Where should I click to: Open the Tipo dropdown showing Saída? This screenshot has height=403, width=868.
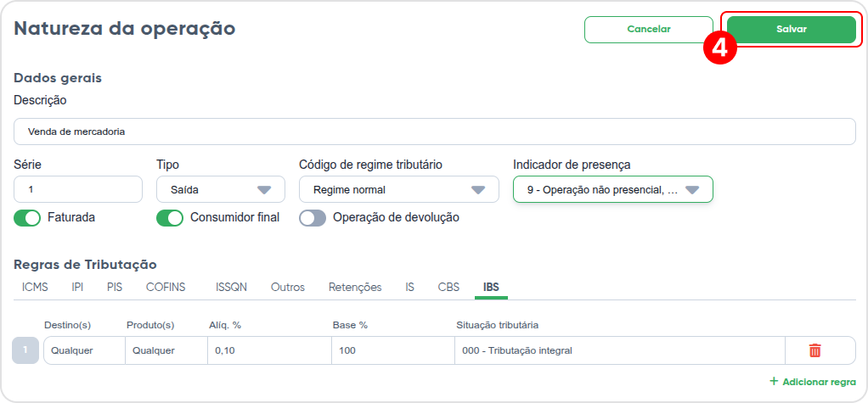221,189
